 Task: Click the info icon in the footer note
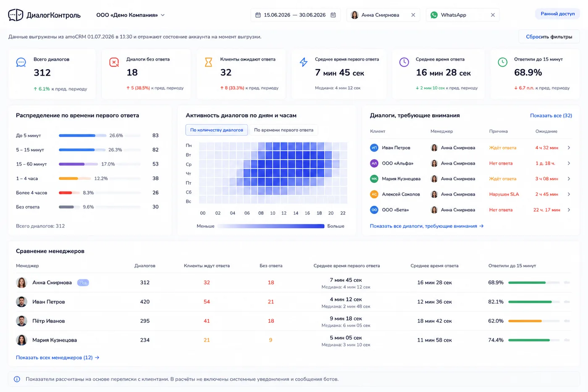(17, 379)
